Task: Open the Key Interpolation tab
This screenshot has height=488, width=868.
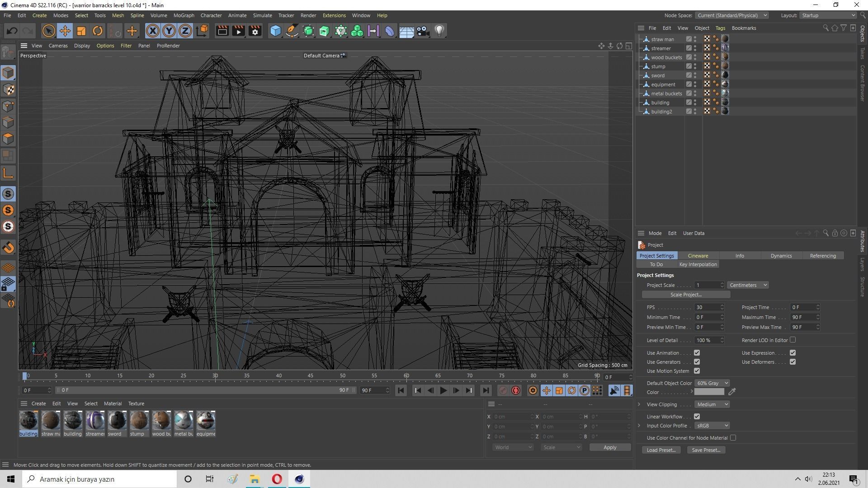Action: 698,264
